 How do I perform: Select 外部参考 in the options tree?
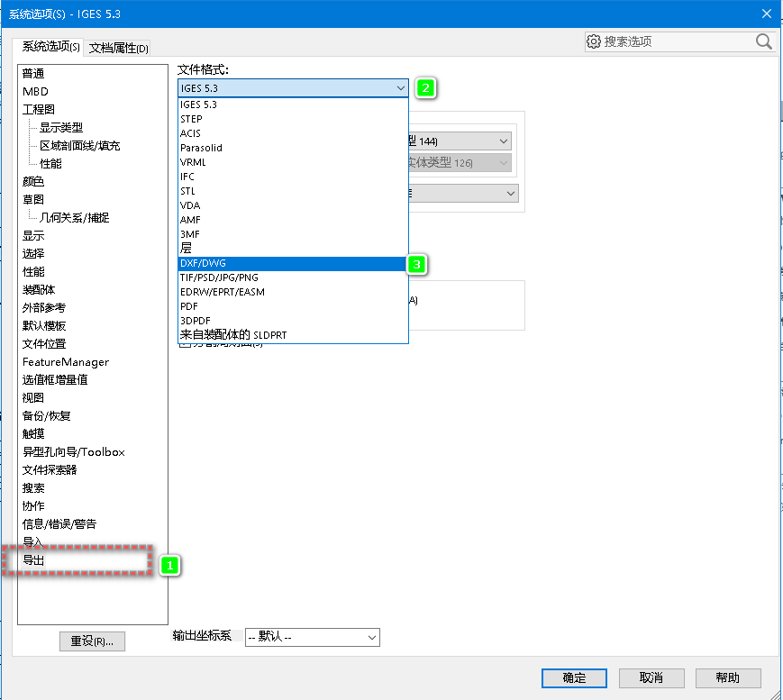pos(44,308)
